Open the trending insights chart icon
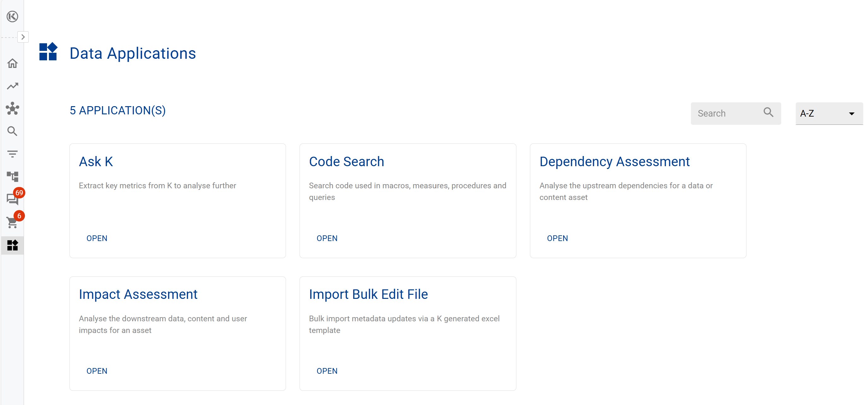868x405 pixels. (x=12, y=86)
